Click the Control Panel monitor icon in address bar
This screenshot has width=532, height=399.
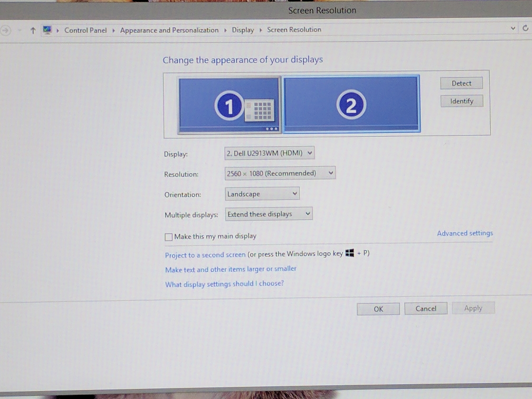(47, 30)
